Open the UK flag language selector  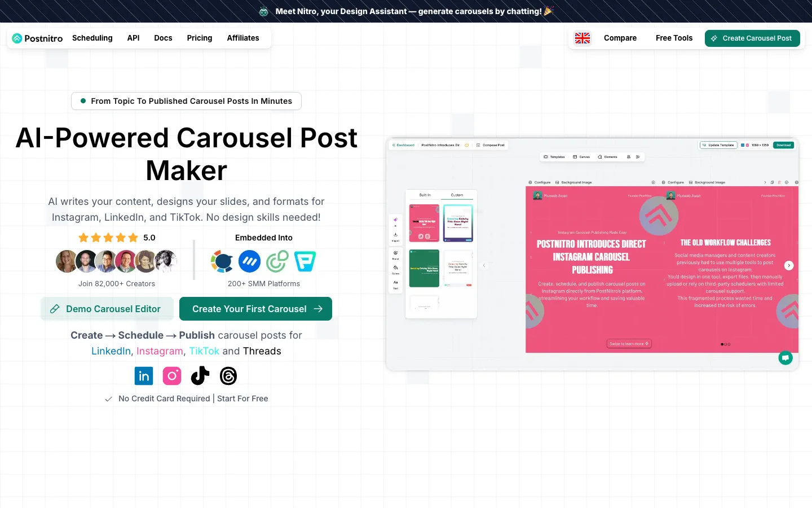582,38
